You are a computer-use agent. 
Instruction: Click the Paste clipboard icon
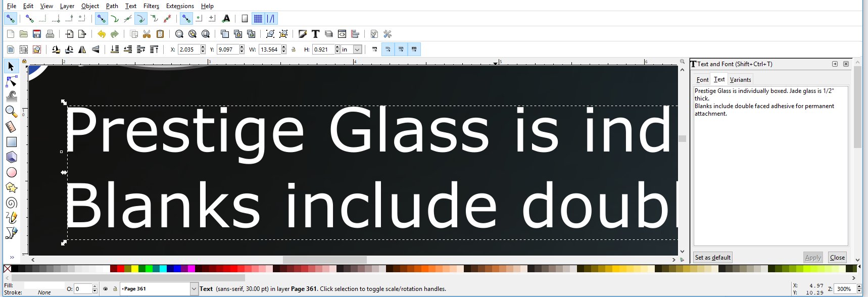pyautogui.click(x=160, y=34)
